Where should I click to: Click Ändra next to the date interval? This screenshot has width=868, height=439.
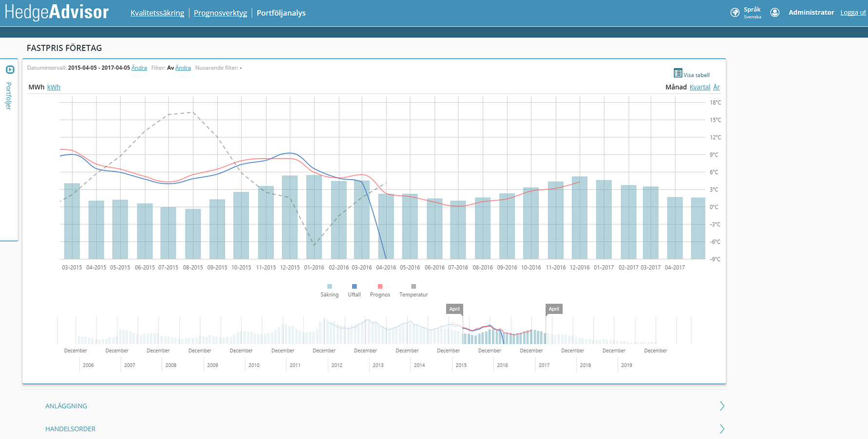click(x=139, y=68)
